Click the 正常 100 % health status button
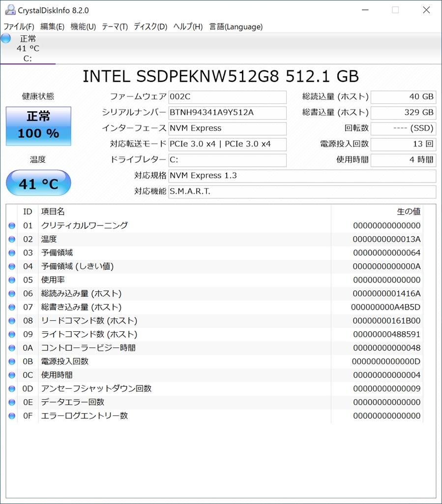This screenshot has height=504, width=442. pos(38,126)
